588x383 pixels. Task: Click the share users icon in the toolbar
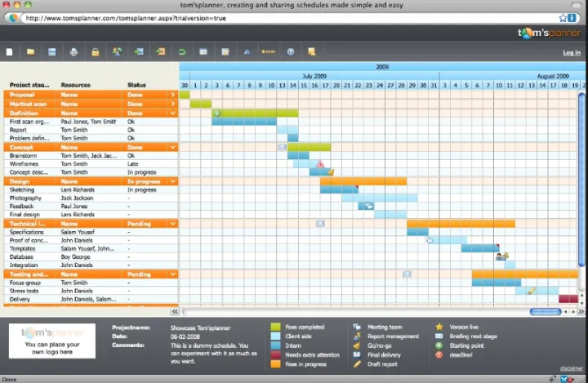117,51
